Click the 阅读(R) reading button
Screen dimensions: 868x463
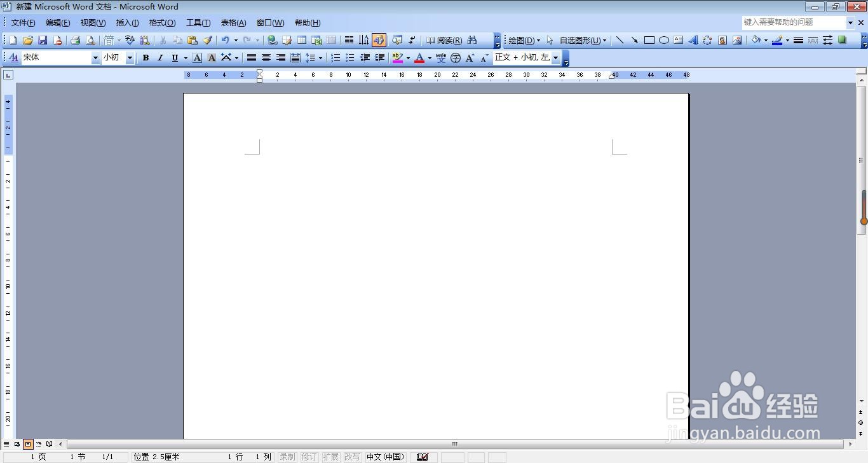444,40
